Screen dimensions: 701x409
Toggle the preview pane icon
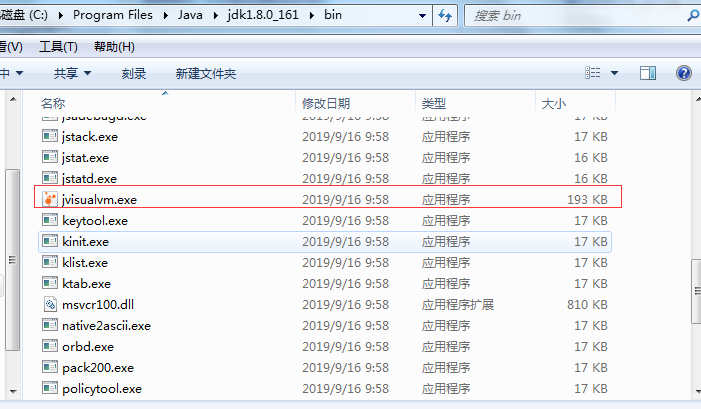click(648, 73)
